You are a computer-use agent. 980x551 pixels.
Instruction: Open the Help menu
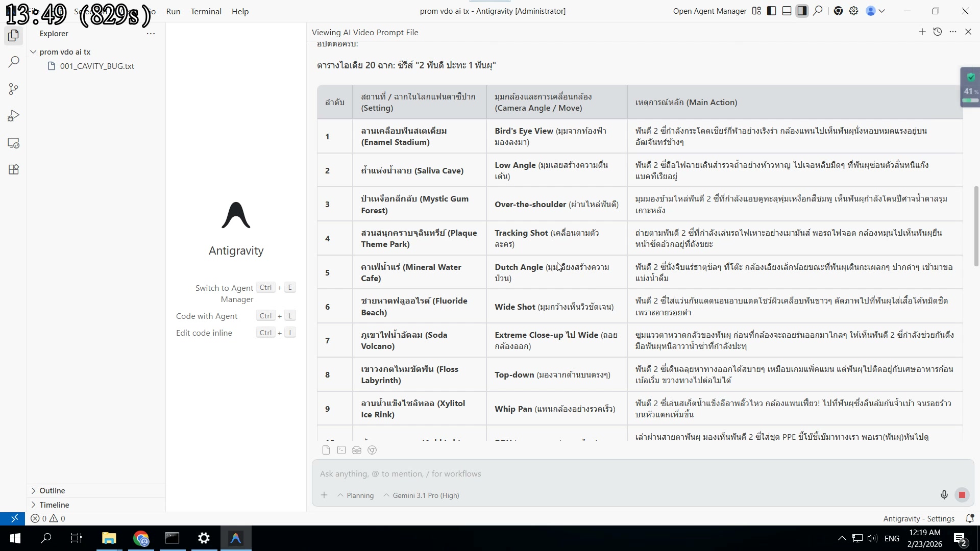coord(240,11)
